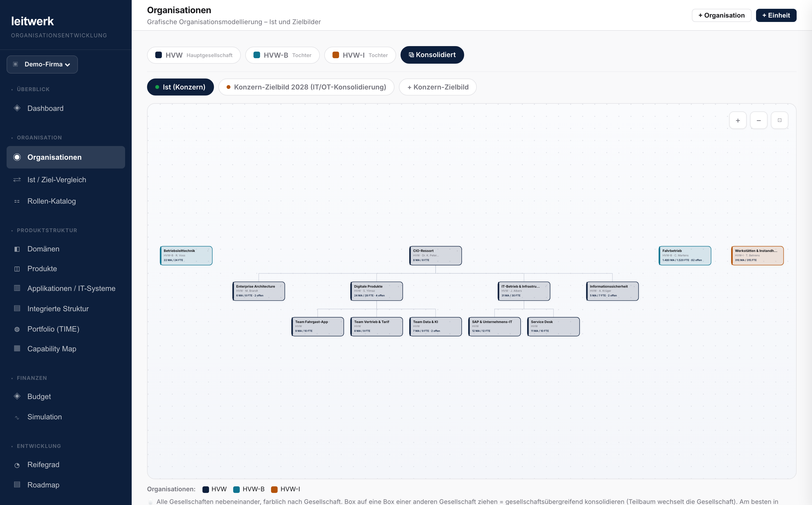Click the Capability Map grid icon
This screenshot has width=812, height=505.
click(17, 349)
